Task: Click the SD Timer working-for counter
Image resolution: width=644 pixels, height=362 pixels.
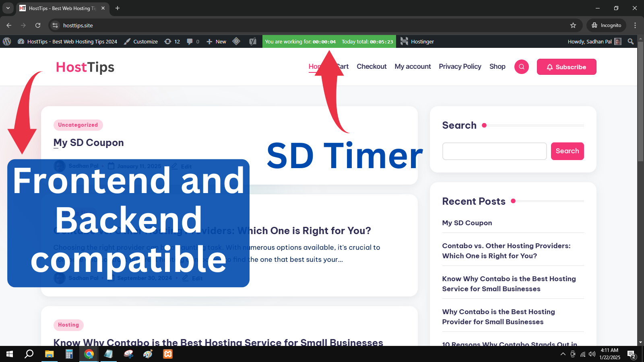Action: (300, 41)
